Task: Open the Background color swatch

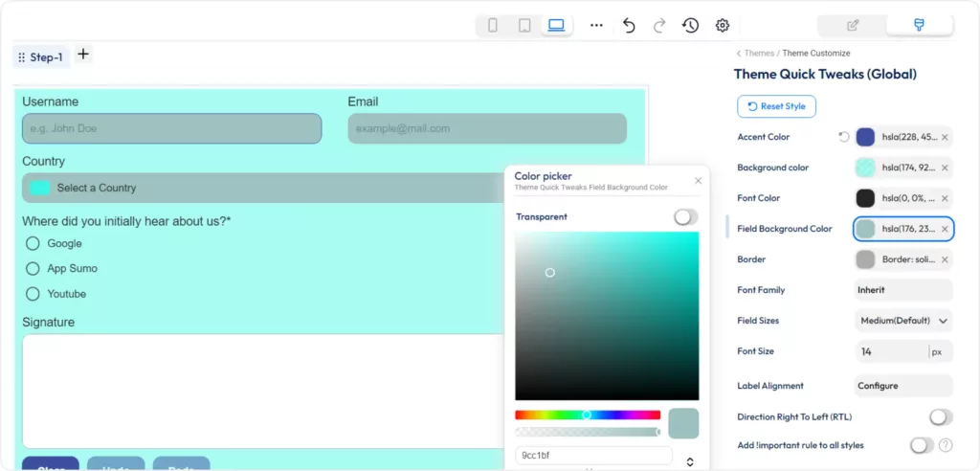Action: click(x=865, y=168)
